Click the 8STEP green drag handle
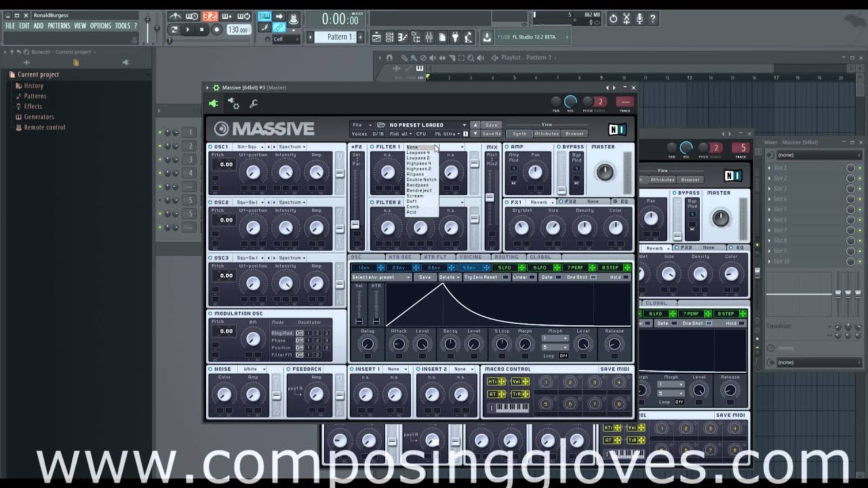 tap(627, 268)
